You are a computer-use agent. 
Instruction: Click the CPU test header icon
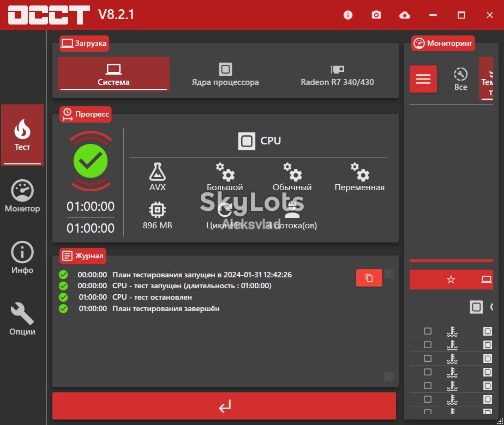pyautogui.click(x=247, y=141)
